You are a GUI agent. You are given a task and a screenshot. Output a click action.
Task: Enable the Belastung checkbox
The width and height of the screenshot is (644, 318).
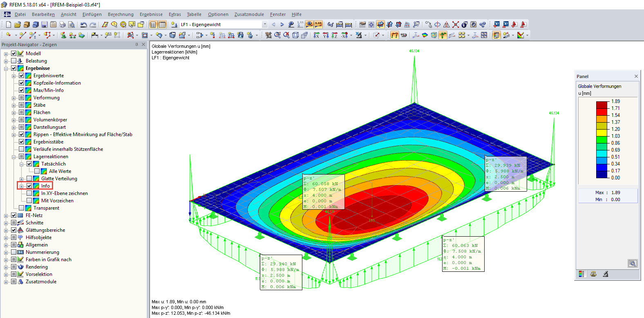[13, 61]
